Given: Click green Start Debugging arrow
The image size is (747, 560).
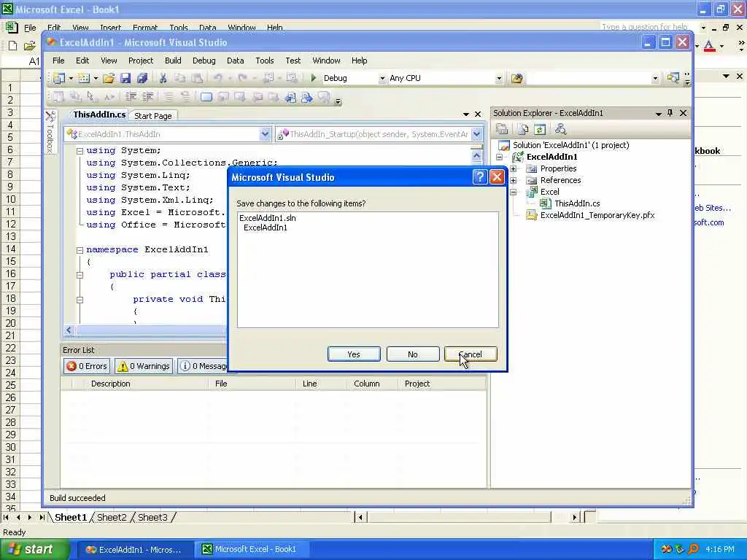Looking at the screenshot, I should (313, 77).
